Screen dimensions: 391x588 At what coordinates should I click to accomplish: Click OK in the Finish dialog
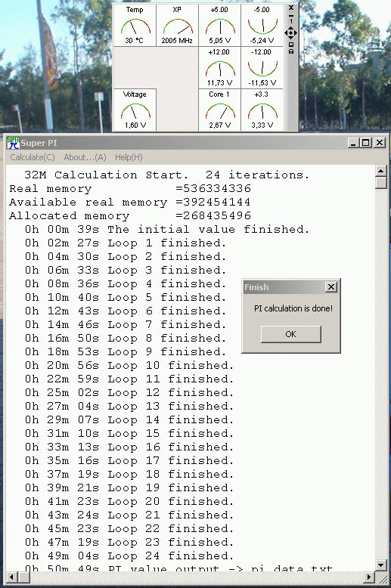click(x=291, y=334)
